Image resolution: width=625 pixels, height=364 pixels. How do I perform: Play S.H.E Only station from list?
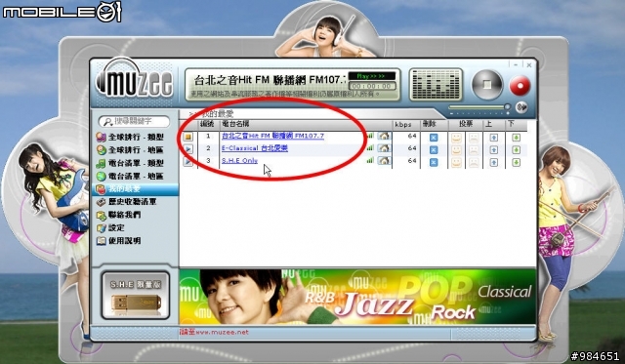tap(187, 162)
